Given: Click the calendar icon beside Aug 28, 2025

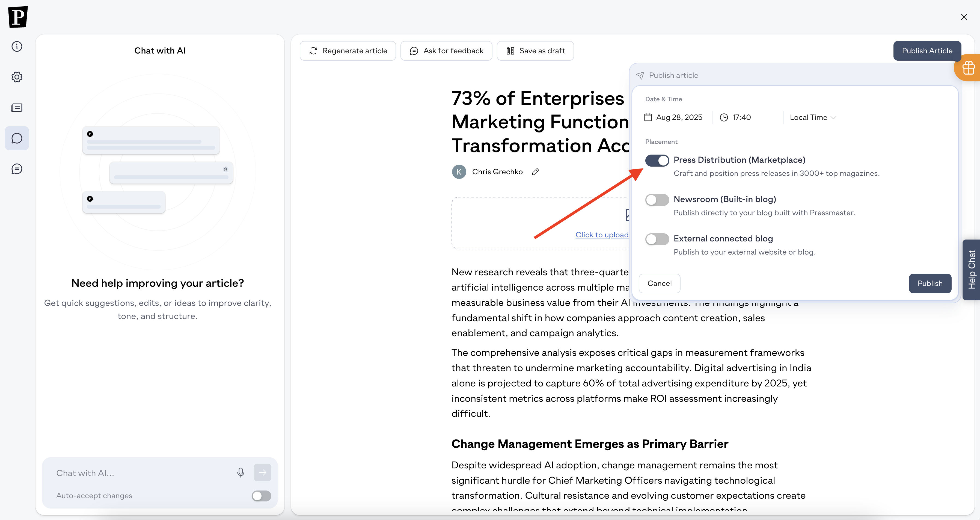Looking at the screenshot, I should (x=648, y=117).
